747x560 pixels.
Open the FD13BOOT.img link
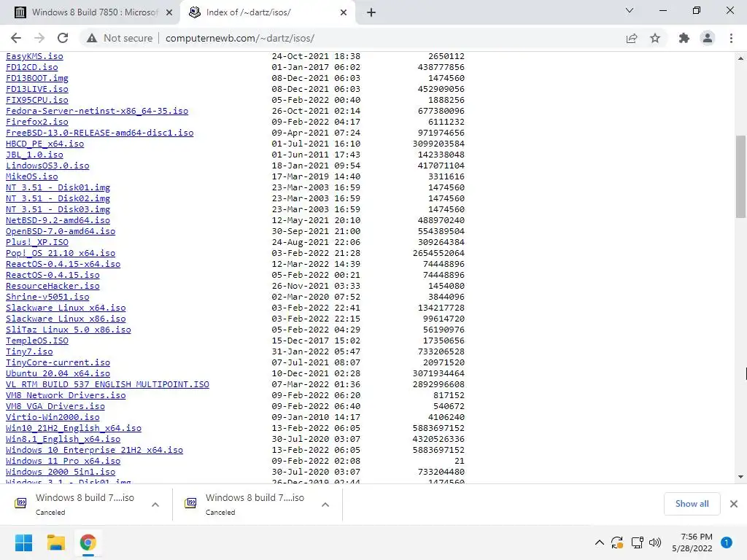click(x=37, y=78)
